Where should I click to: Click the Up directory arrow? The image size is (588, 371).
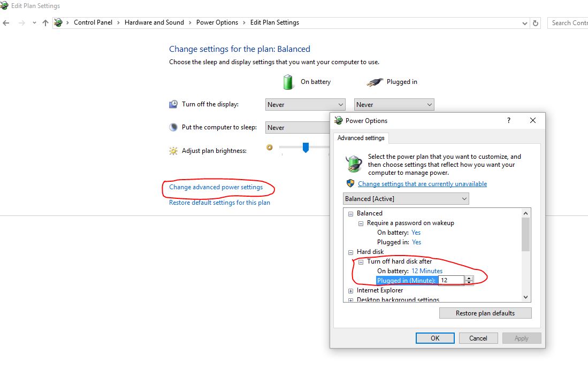45,23
